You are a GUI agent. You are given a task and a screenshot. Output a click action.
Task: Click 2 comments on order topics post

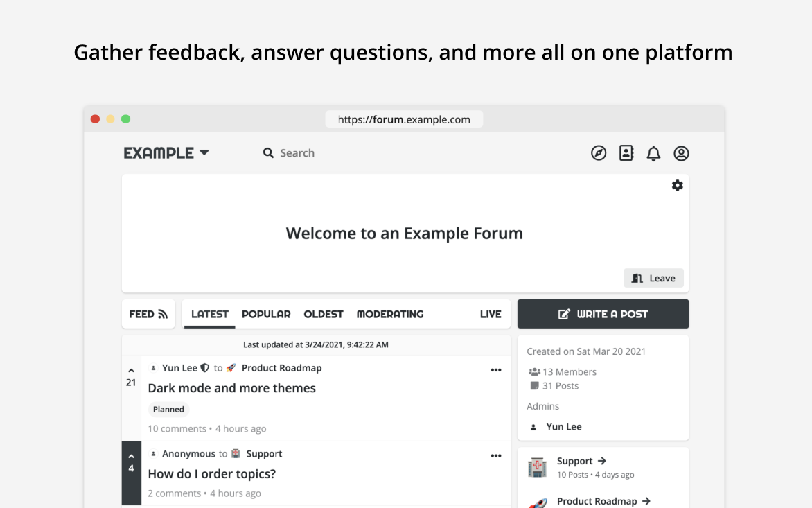pos(174,493)
